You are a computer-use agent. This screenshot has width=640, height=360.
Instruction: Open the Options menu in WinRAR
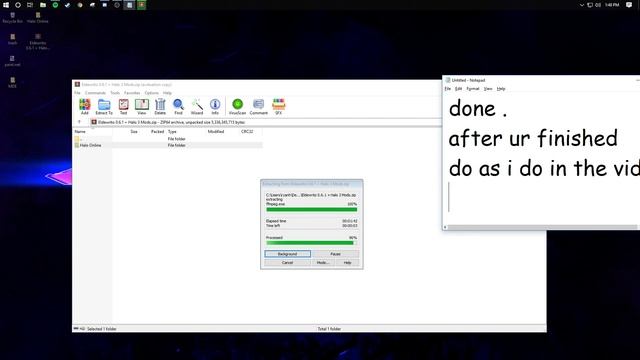(x=151, y=93)
